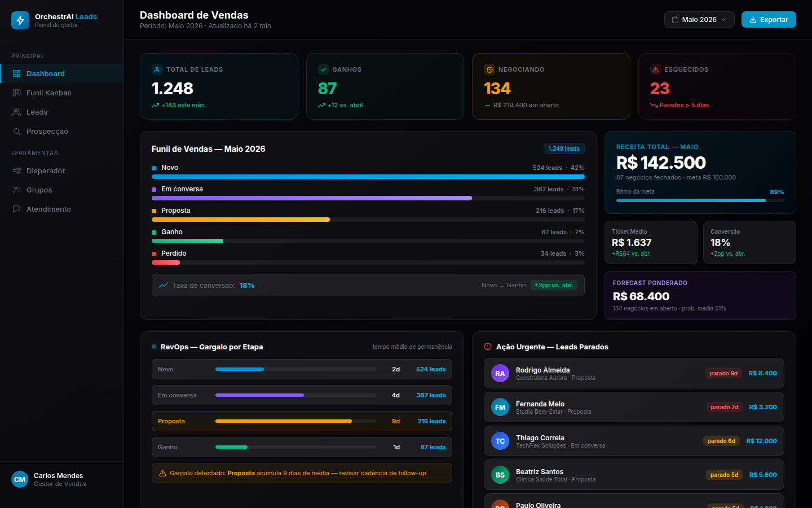Click the clock icon in Negociando card
The width and height of the screenshot is (812, 508).
[x=489, y=69]
